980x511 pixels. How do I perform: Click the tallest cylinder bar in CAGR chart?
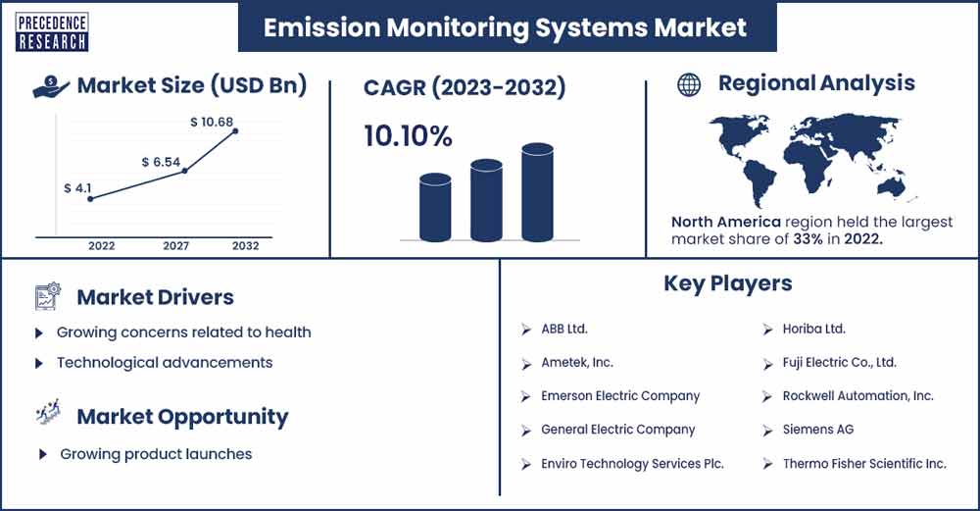point(537,192)
